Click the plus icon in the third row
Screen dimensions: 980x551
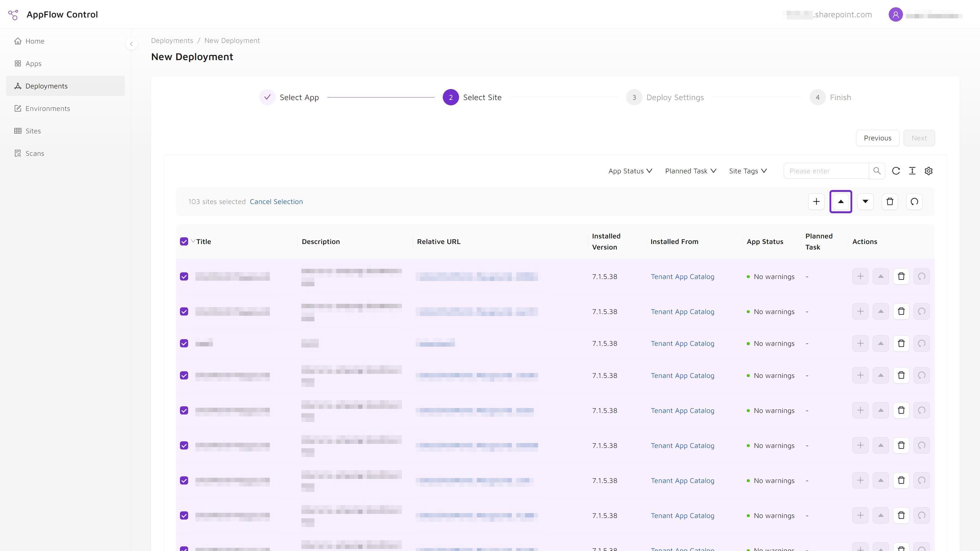click(x=860, y=343)
